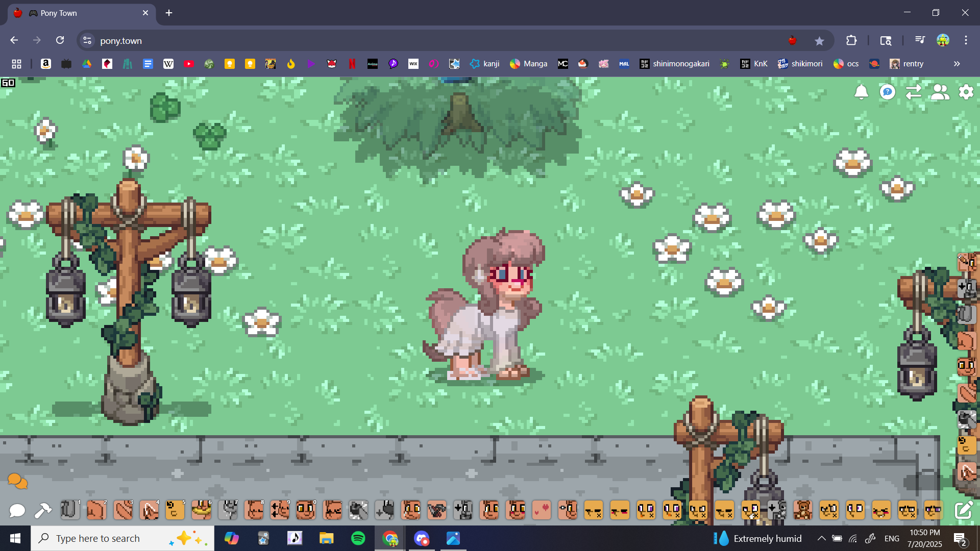Open browser three-dot menu
980x551 pixels.
pyautogui.click(x=966, y=40)
